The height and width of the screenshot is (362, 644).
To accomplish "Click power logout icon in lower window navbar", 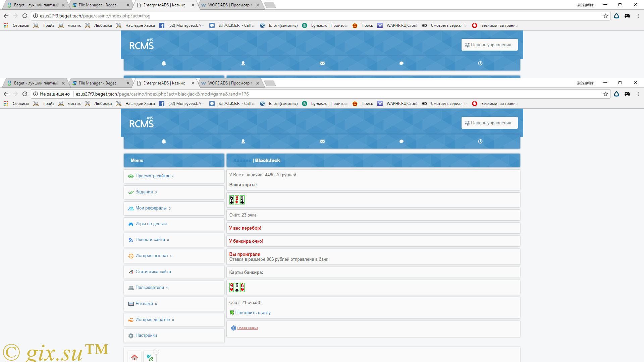I will (x=480, y=141).
